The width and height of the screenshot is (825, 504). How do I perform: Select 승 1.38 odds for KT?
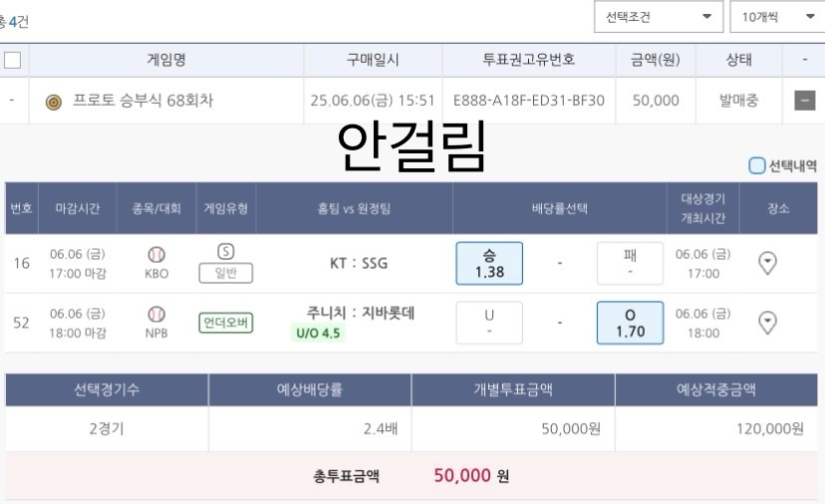[489, 263]
